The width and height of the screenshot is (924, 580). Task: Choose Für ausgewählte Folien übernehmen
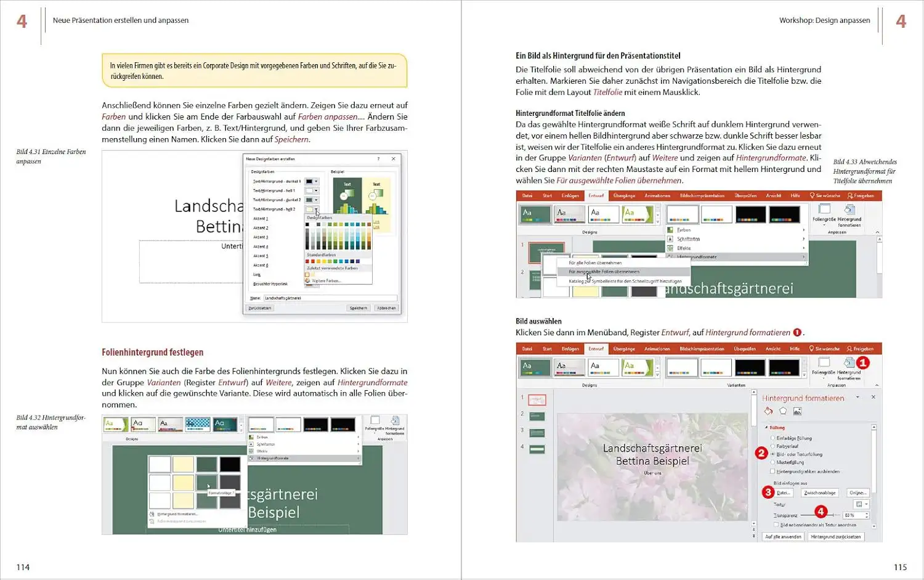tap(604, 272)
